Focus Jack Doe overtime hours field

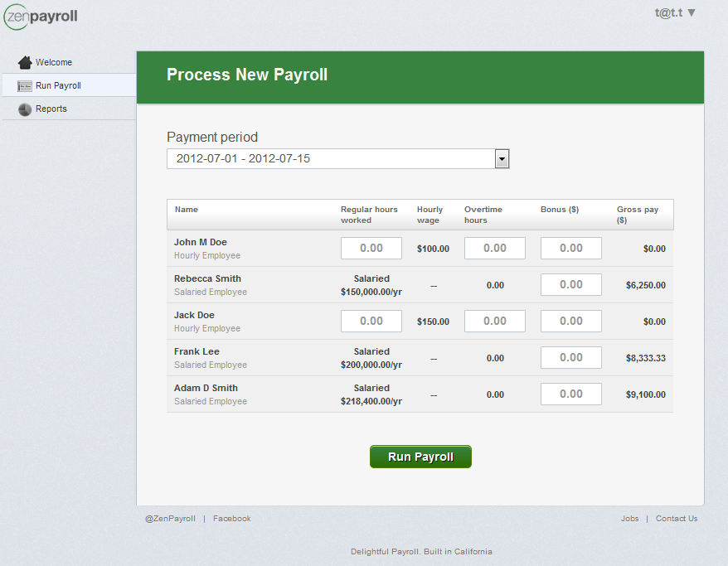tap(495, 321)
